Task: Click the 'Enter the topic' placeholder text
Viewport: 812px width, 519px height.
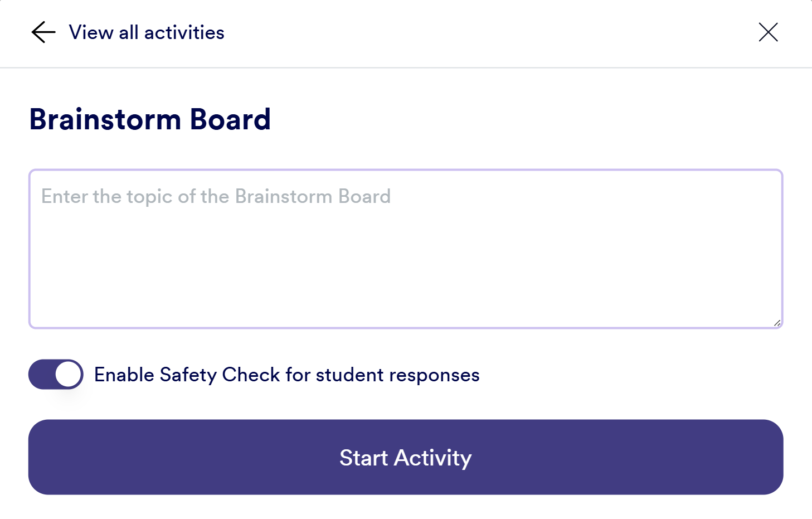Action: pos(216,197)
